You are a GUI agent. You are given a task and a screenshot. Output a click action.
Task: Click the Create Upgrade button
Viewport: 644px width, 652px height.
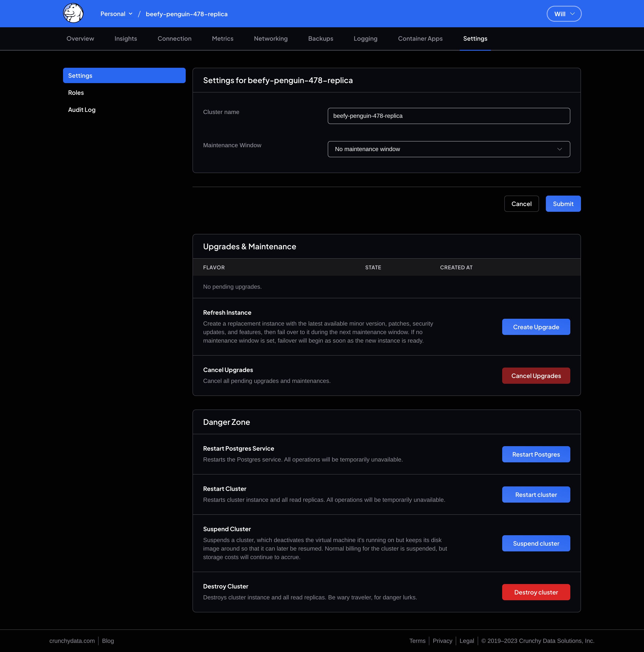(x=536, y=327)
